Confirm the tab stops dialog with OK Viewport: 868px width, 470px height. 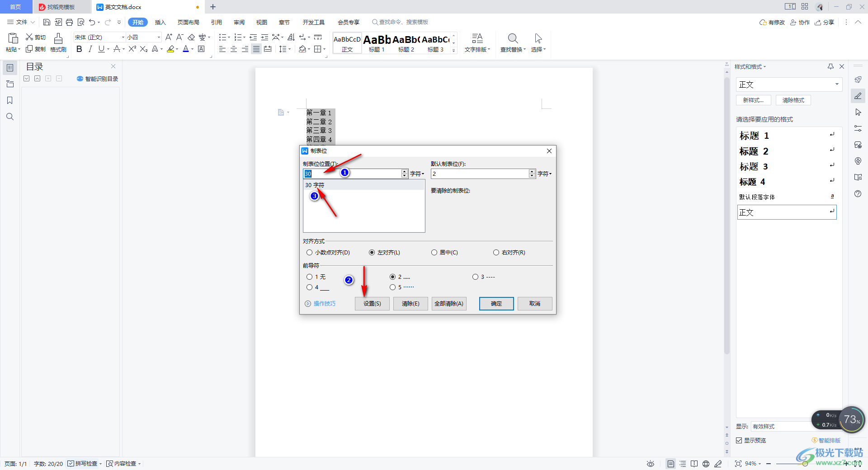[x=496, y=304]
